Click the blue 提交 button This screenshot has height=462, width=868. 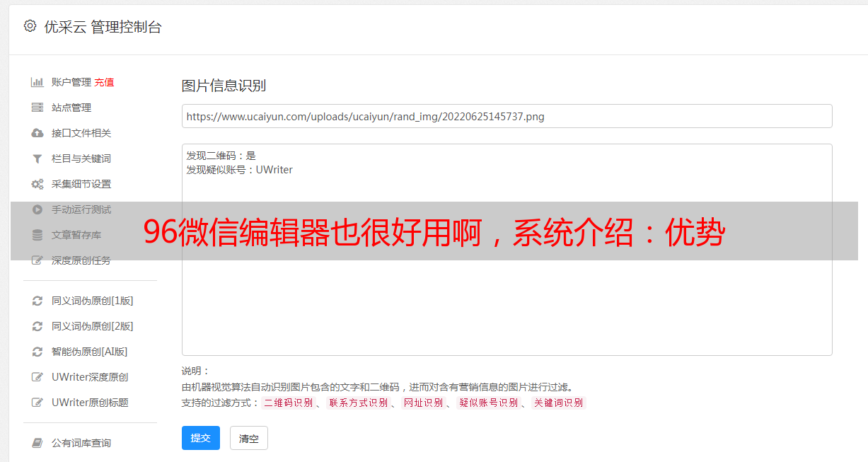201,438
